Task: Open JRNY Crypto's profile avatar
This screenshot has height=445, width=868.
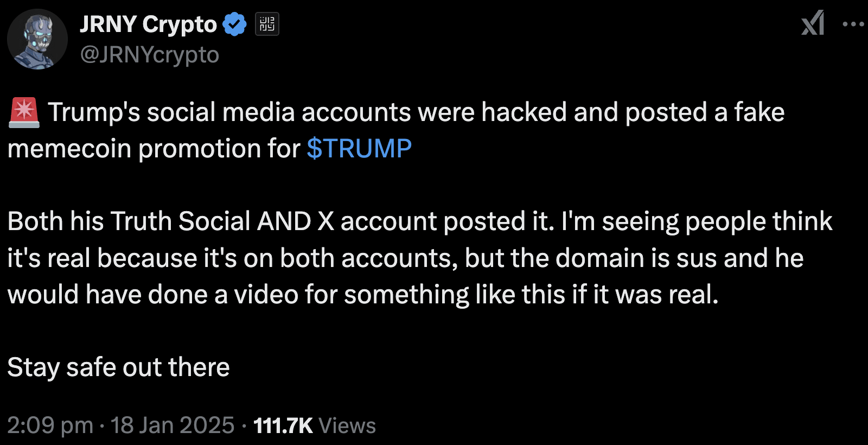Action: [37, 39]
